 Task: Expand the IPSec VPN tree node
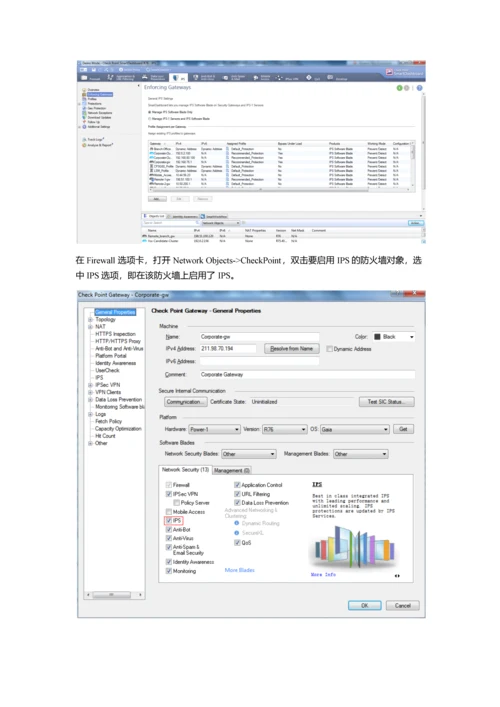coord(90,385)
